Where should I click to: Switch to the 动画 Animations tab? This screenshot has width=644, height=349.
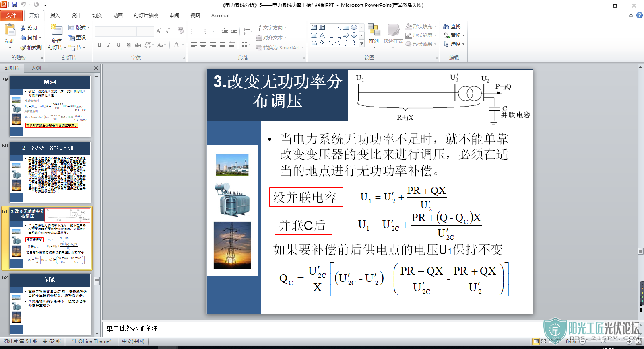118,16
